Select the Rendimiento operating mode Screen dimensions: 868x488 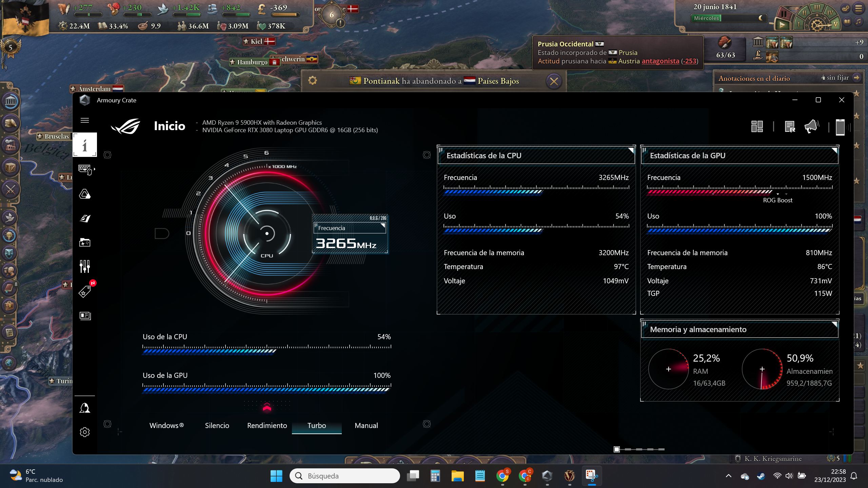267,426
